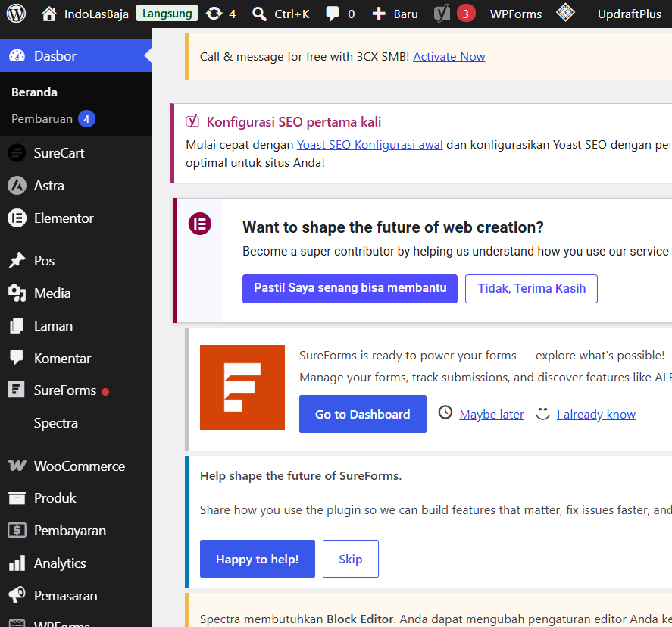Click the Pemasaran megaphone icon
Image resolution: width=672 pixels, height=627 pixels.
click(17, 595)
